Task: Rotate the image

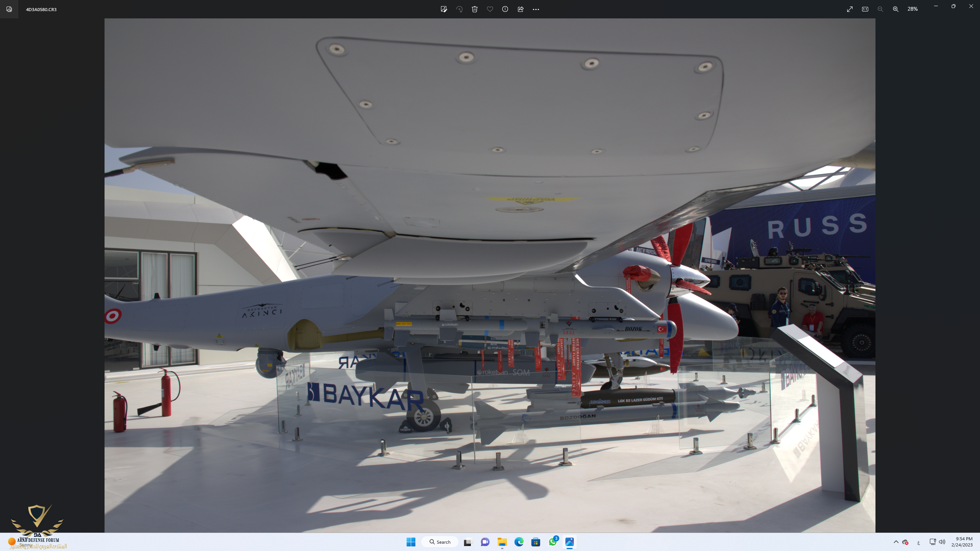Action: [459, 9]
